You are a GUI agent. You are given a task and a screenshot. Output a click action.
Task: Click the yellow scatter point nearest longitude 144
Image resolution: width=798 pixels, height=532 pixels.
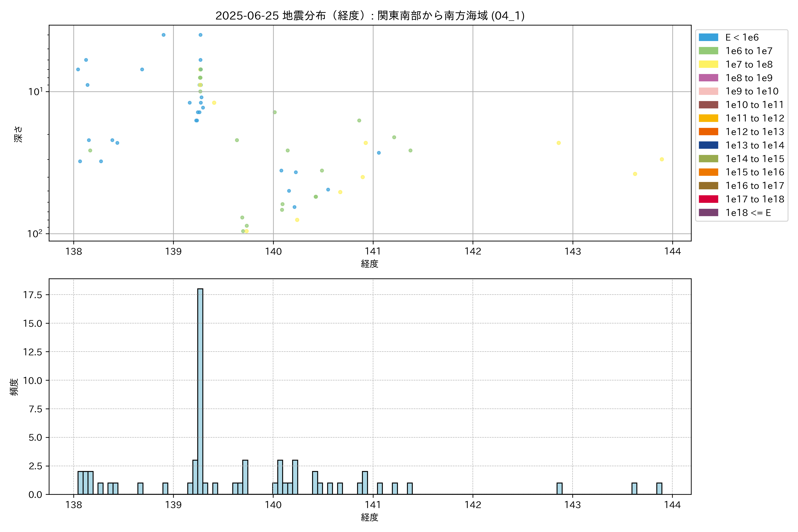click(662, 159)
